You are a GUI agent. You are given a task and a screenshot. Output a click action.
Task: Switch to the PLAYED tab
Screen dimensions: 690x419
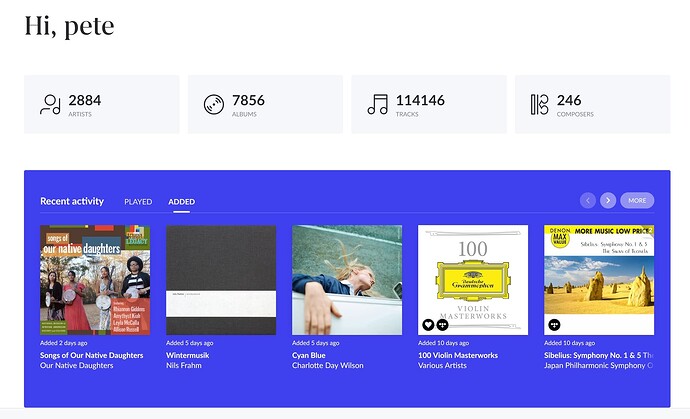[138, 202]
